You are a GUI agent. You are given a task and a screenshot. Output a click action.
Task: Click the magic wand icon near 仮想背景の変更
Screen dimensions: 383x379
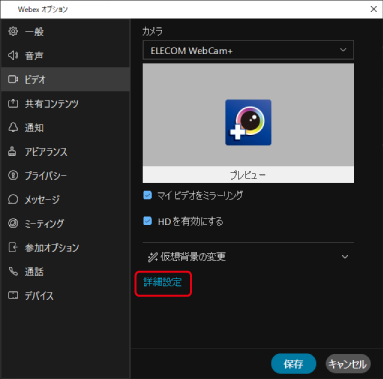pyautogui.click(x=152, y=257)
